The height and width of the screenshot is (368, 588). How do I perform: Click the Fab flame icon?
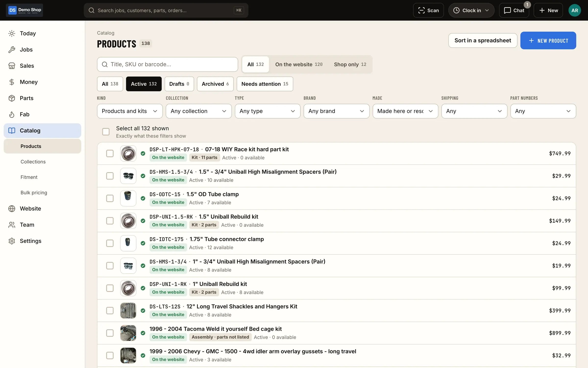coord(12,114)
